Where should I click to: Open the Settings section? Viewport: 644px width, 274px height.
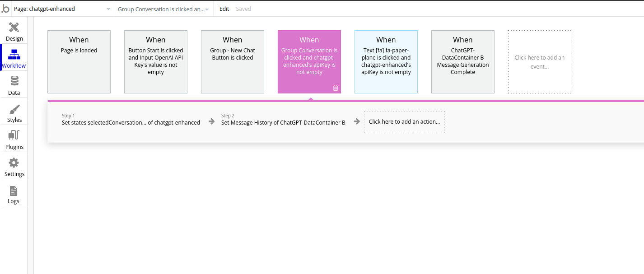click(14, 166)
